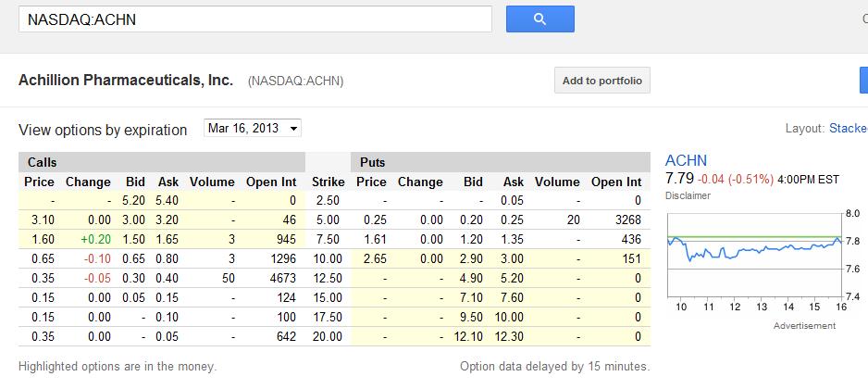
Task: Click the (NASDAQ:ACHN) symbol text
Action: point(295,82)
